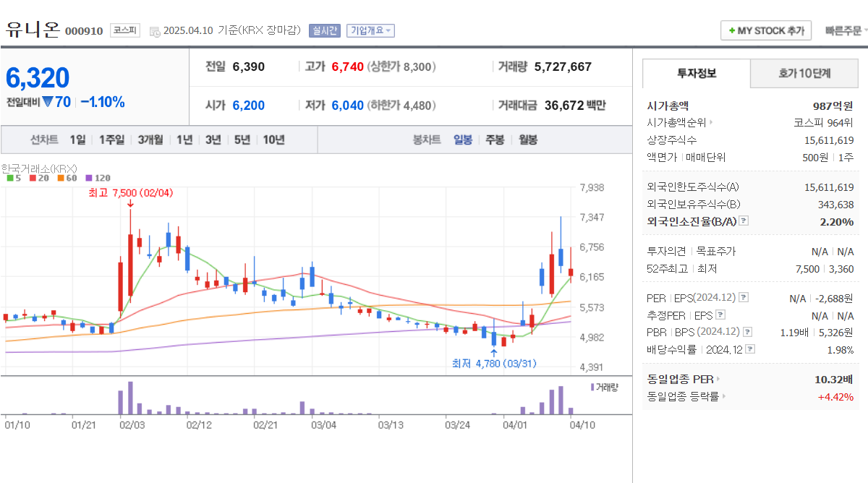868x483 pixels.
Task: Select the 일봉 candlestick chart
Action: pos(463,140)
